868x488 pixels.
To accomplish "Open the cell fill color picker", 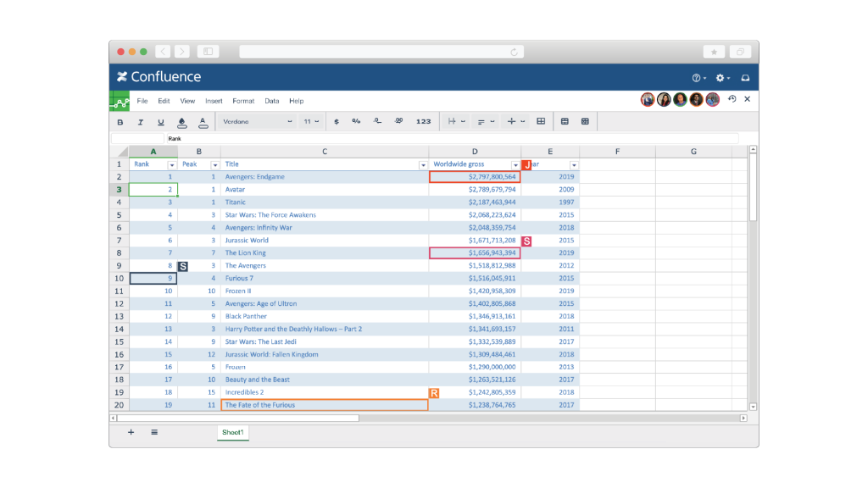I will point(181,122).
